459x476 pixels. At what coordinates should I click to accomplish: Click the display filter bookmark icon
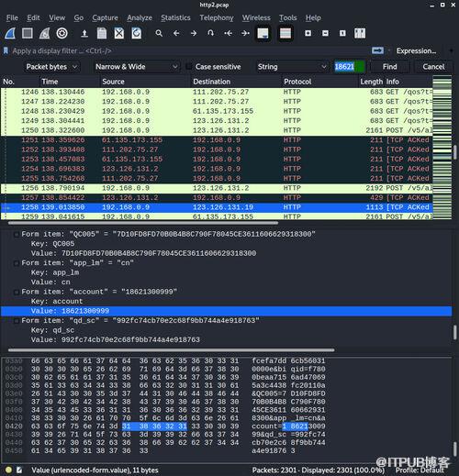(x=6, y=50)
